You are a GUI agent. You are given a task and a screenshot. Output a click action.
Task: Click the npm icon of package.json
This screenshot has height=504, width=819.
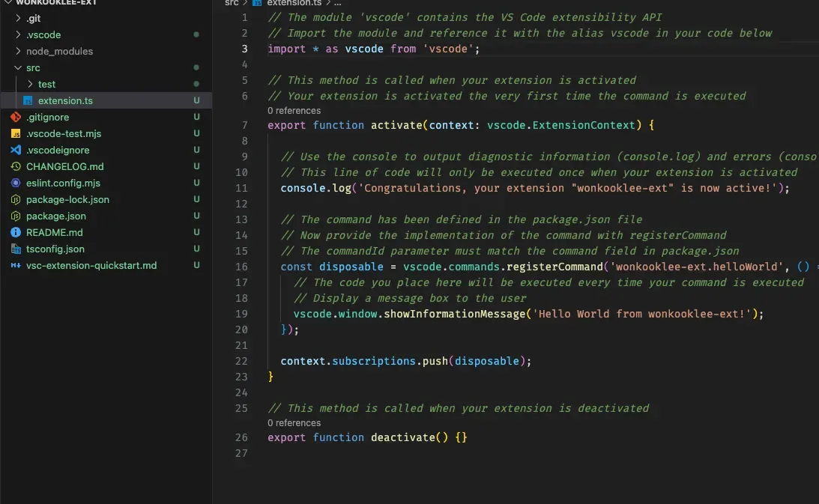tap(16, 216)
